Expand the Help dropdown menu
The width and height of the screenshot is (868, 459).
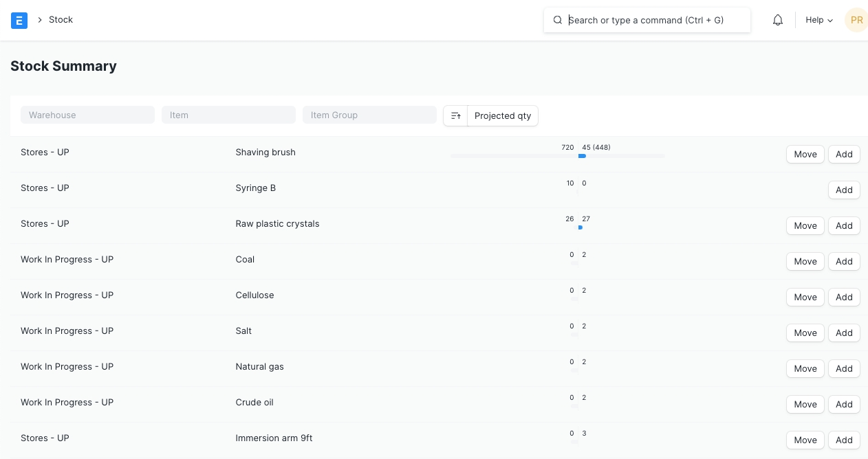tap(818, 20)
